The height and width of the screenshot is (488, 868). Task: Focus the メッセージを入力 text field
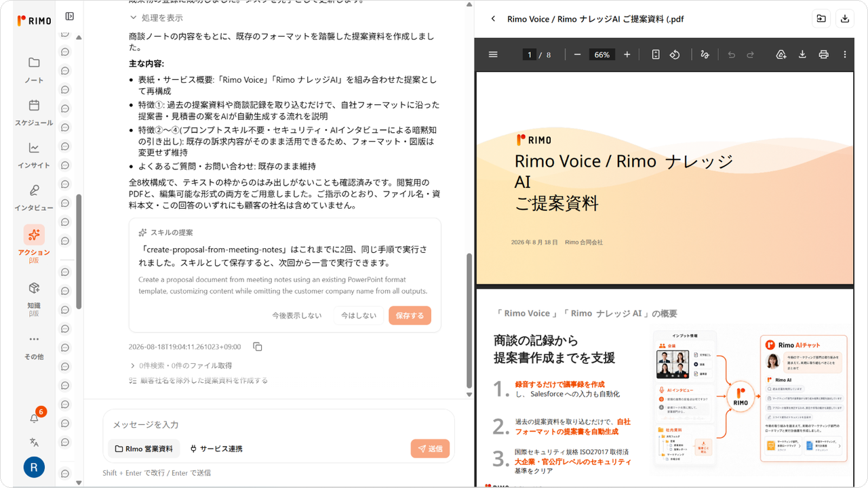point(279,424)
